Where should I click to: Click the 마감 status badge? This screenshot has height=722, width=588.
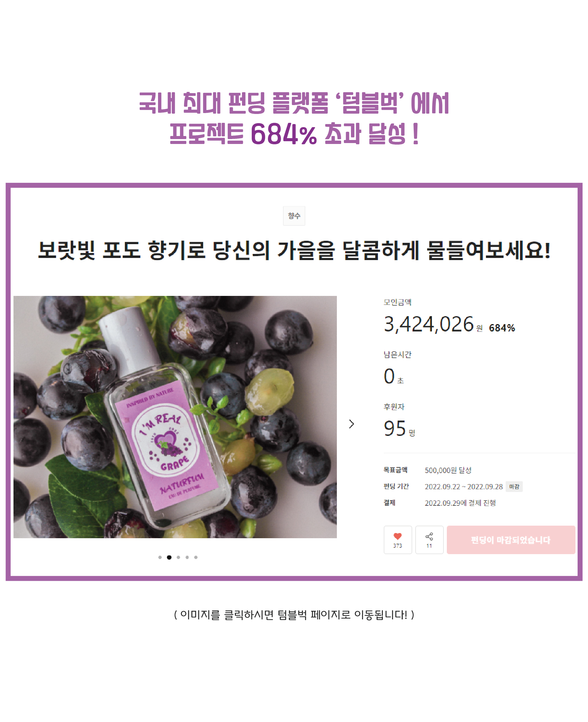[x=514, y=486]
